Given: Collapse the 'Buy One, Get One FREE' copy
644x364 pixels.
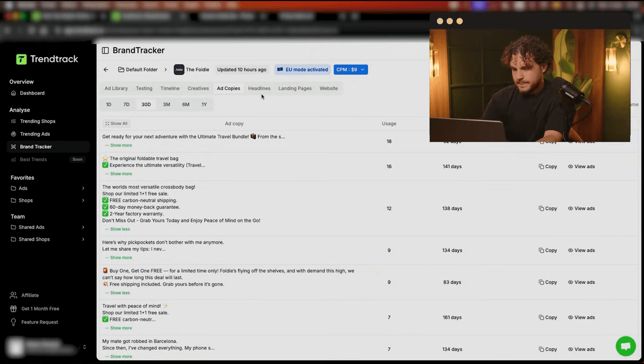Looking at the screenshot, I should coord(117,293).
